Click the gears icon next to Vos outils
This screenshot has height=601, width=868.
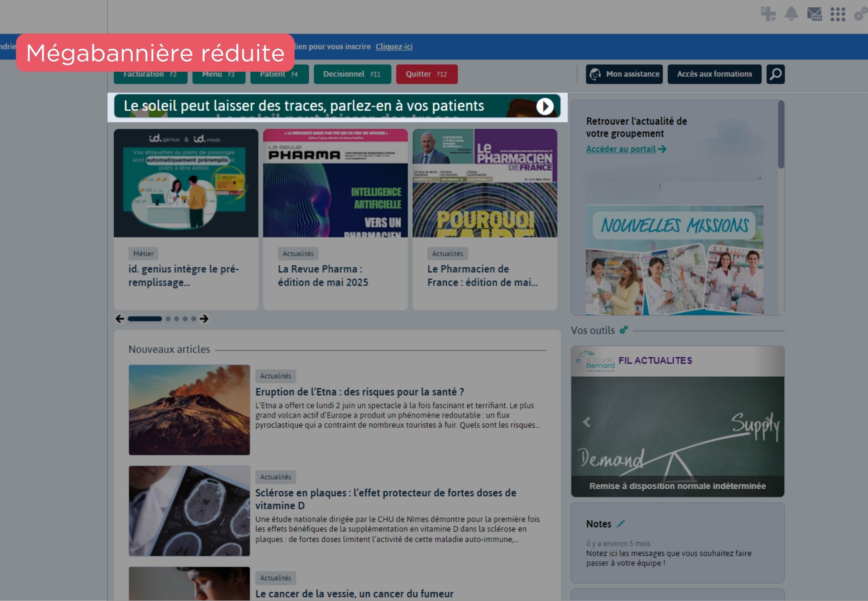tap(624, 330)
